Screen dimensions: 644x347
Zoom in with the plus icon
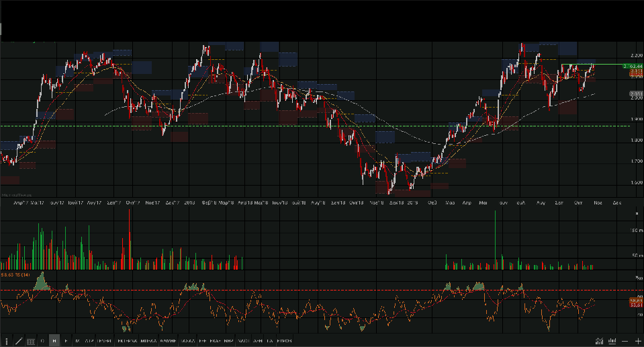637,341
